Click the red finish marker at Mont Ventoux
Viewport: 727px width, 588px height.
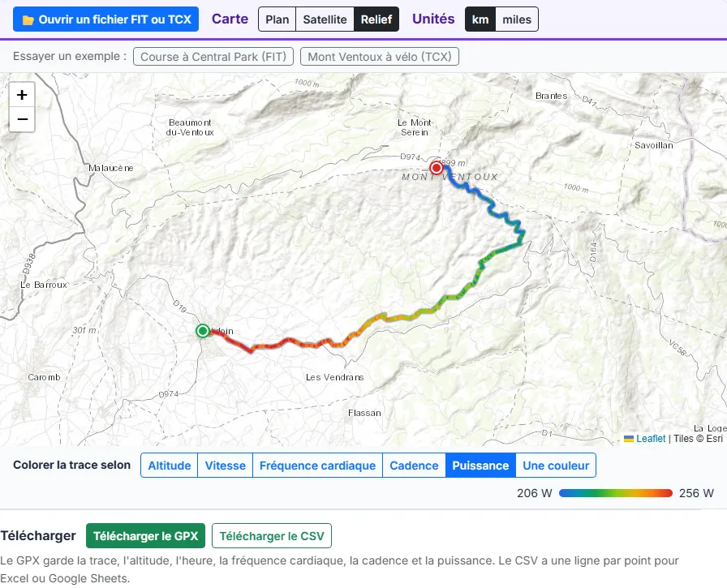[x=436, y=167]
